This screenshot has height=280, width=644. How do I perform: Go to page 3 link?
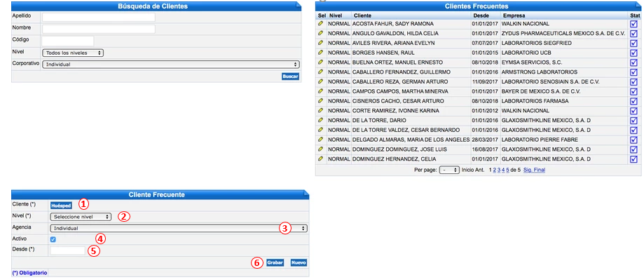point(499,170)
